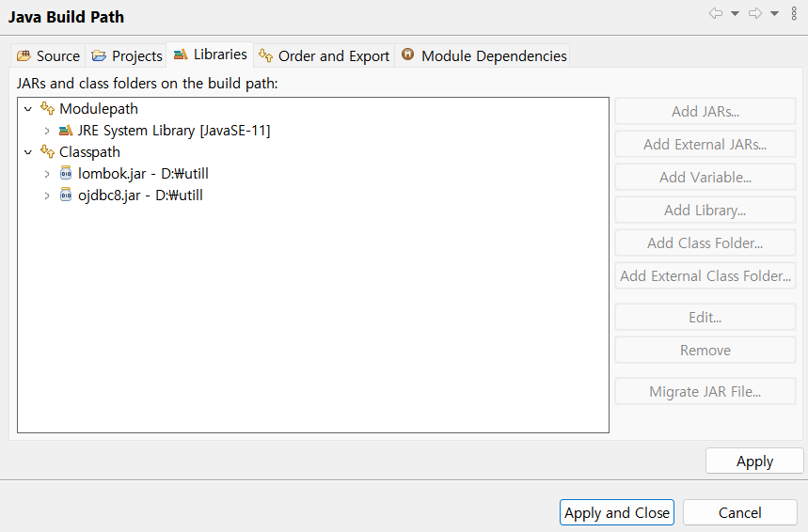
Task: Click the Classpath icon
Action: point(47,151)
